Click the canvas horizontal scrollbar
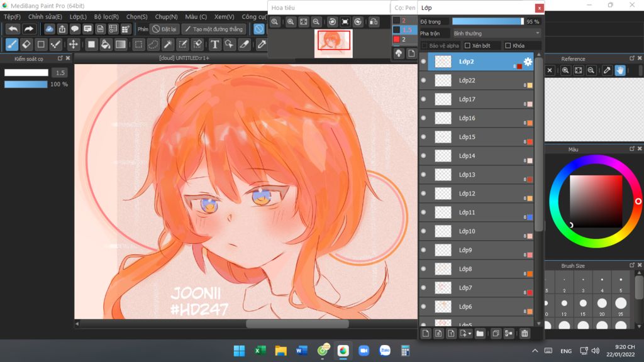Viewport: 644px width, 362px height. coord(297,324)
